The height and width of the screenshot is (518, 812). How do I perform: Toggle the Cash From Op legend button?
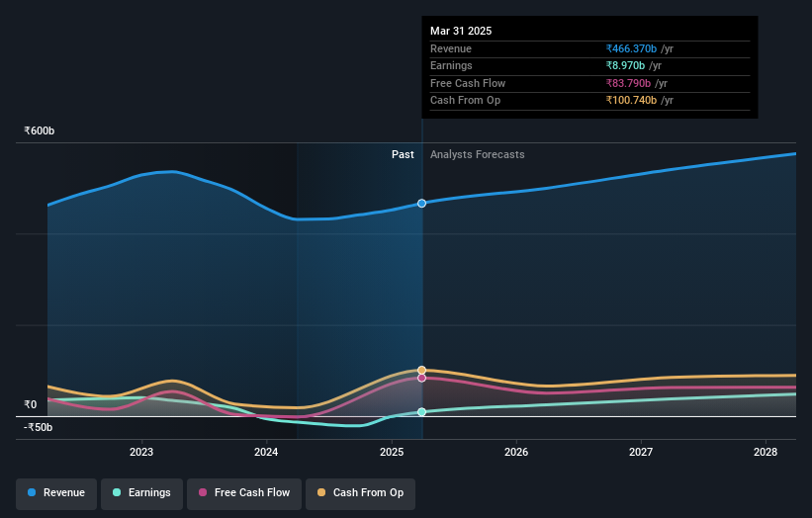point(360,493)
